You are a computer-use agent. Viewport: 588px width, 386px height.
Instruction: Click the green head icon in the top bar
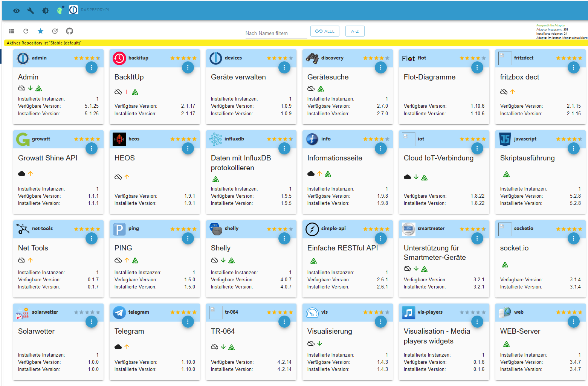click(x=60, y=10)
